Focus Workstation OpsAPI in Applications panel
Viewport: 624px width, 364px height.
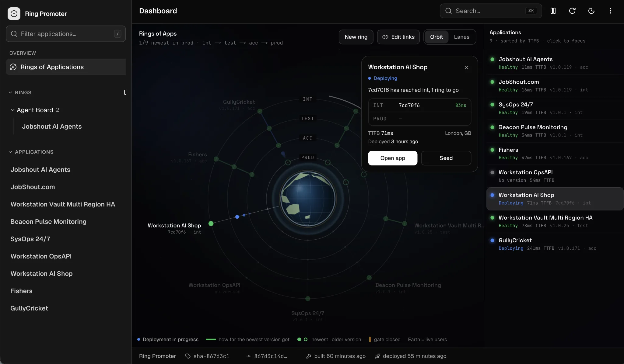point(555,176)
